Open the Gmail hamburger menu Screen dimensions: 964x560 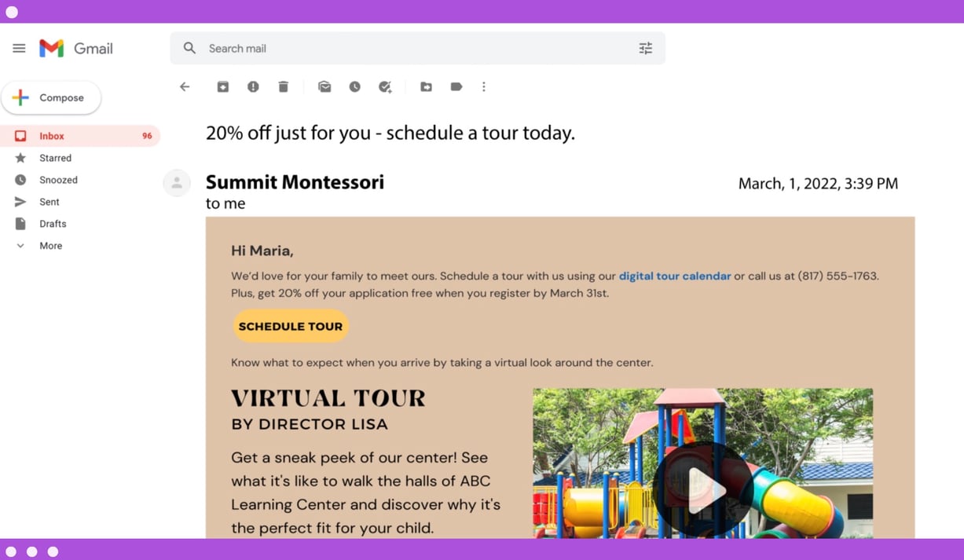coord(19,48)
